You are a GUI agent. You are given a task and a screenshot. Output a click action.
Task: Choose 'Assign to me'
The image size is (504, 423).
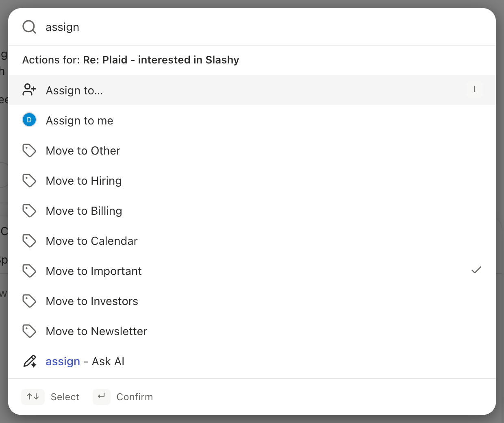252,120
